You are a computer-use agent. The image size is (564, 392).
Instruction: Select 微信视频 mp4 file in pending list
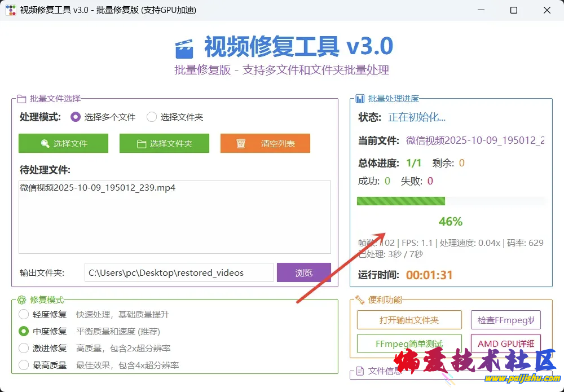[98, 188]
